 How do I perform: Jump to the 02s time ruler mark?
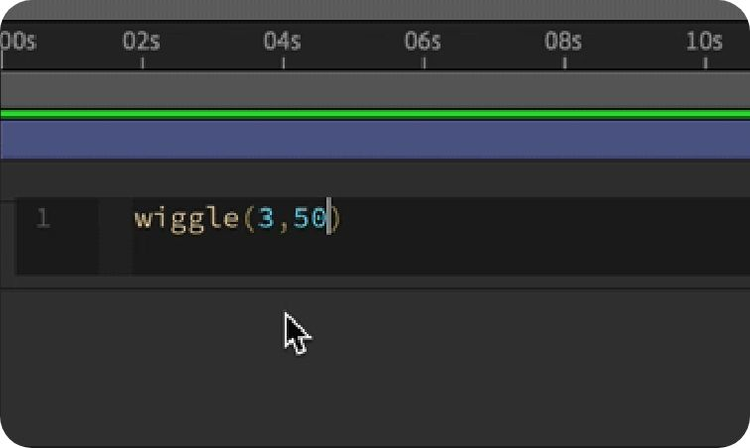click(141, 42)
